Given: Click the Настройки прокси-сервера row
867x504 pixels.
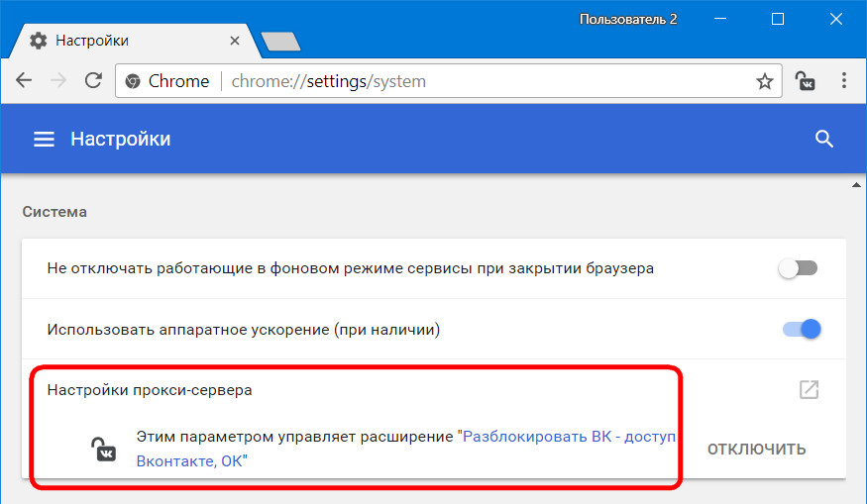Looking at the screenshot, I should [x=434, y=389].
